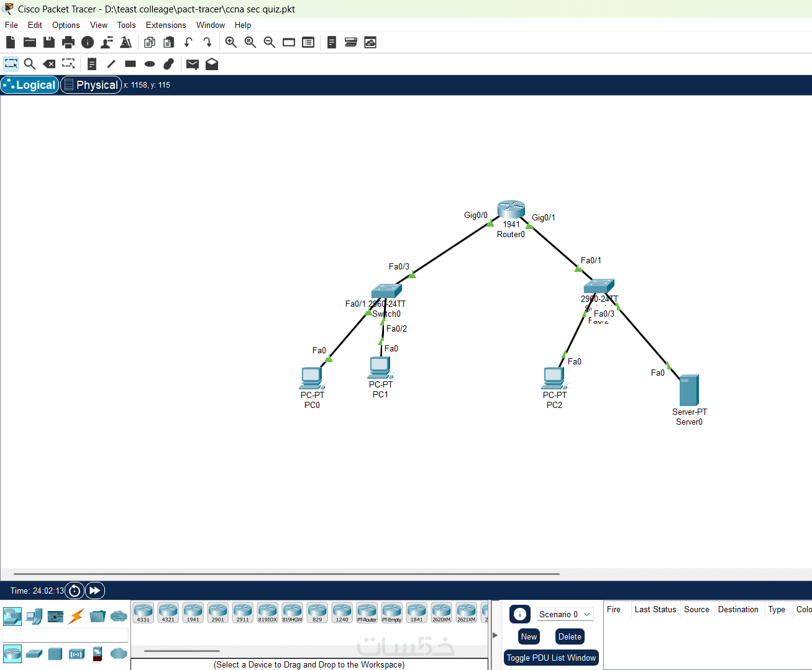
Task: Click Toggle PDU List Window button
Action: pos(551,658)
